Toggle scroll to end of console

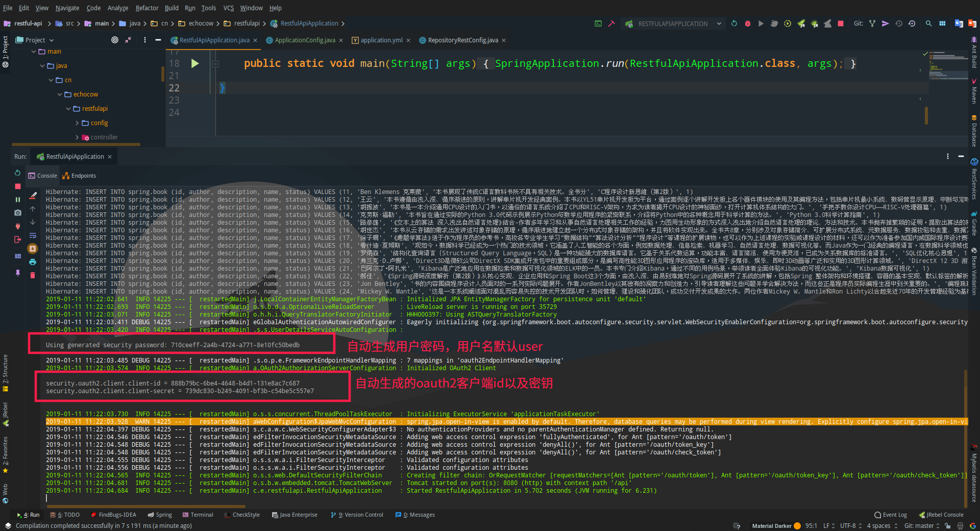(x=33, y=249)
